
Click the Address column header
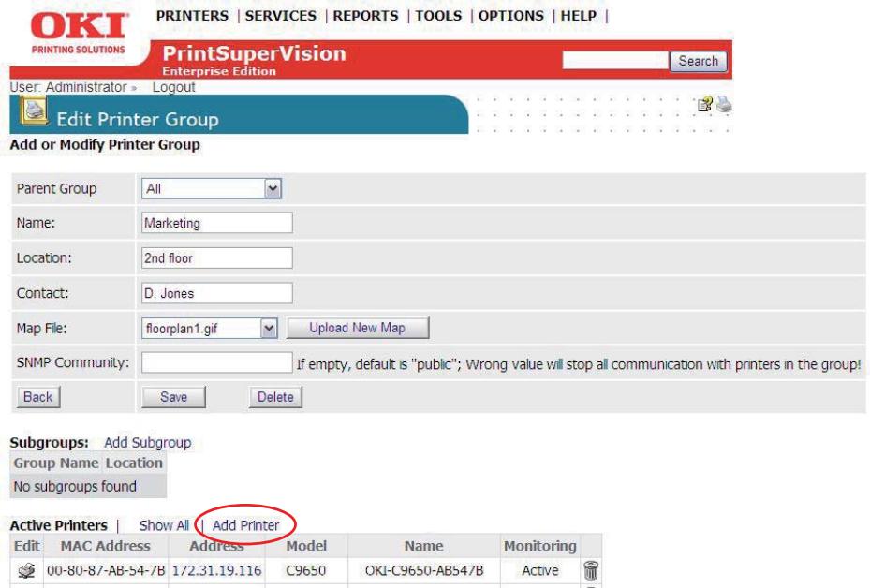217,546
